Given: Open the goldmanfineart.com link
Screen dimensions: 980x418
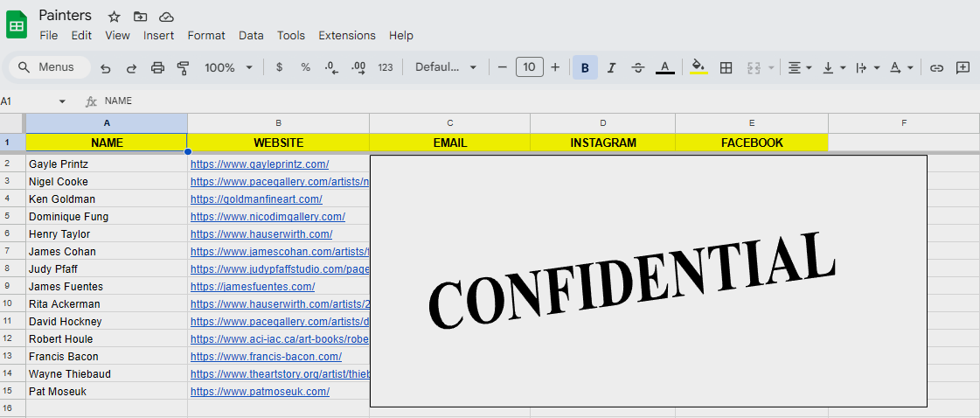Looking at the screenshot, I should [x=256, y=199].
